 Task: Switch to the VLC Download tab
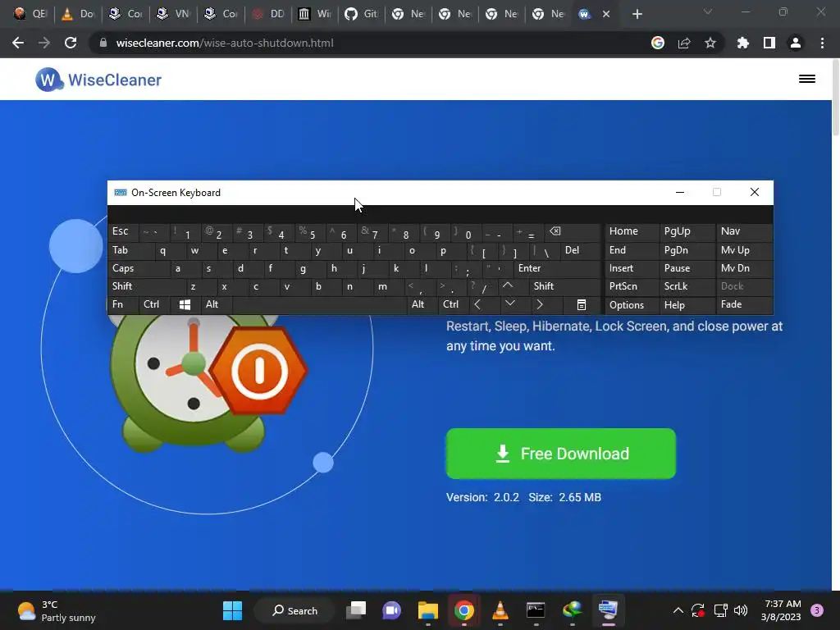pyautogui.click(x=78, y=14)
